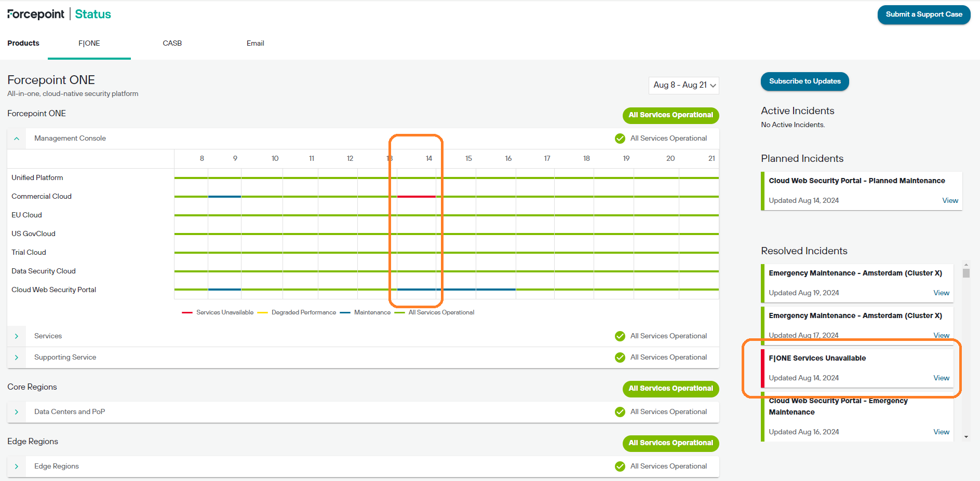Click the operational check icon beside Edge Regions
980x481 pixels.
click(x=620, y=466)
